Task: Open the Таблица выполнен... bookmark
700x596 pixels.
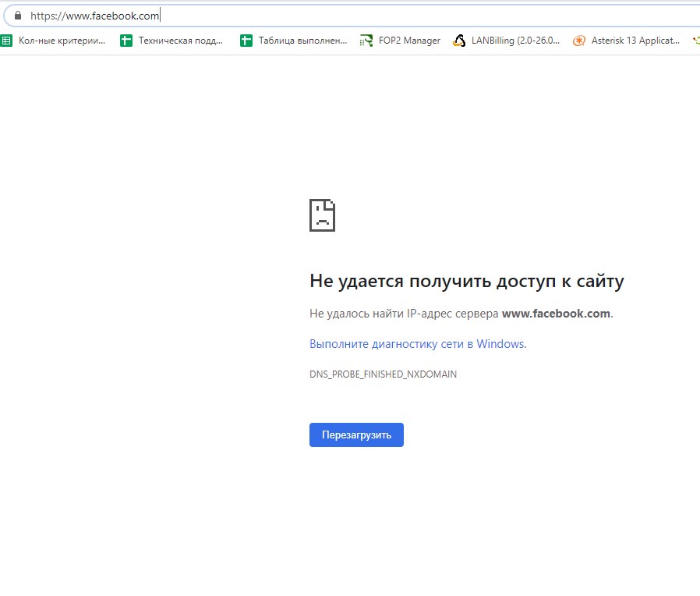Action: coord(294,41)
